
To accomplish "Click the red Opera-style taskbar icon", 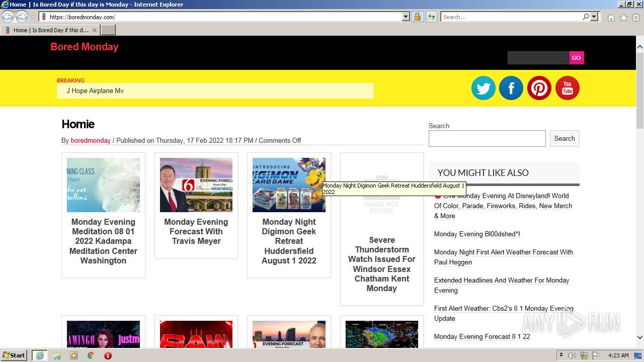I will [x=108, y=355].
